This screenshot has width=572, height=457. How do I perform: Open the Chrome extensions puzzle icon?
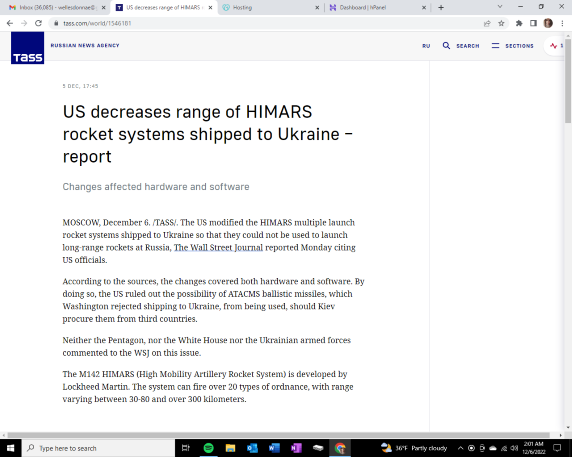click(x=519, y=23)
